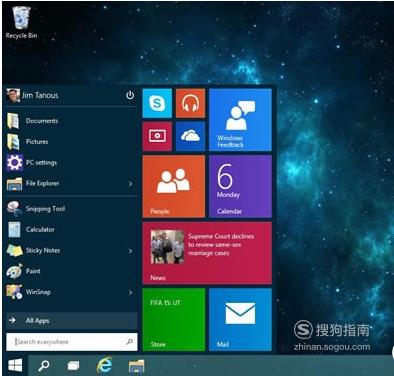Open Jim Tanous user account menu
Viewport: 394px width, 376px height.
(32, 95)
